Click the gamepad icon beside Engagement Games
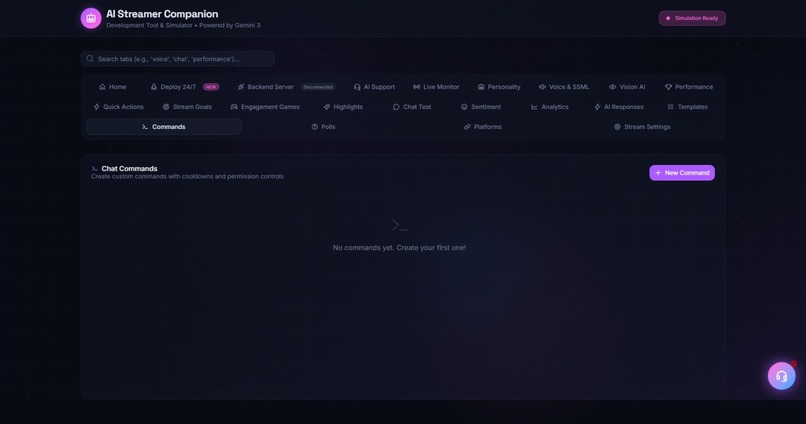Viewport: 806px width, 424px height. (x=234, y=107)
